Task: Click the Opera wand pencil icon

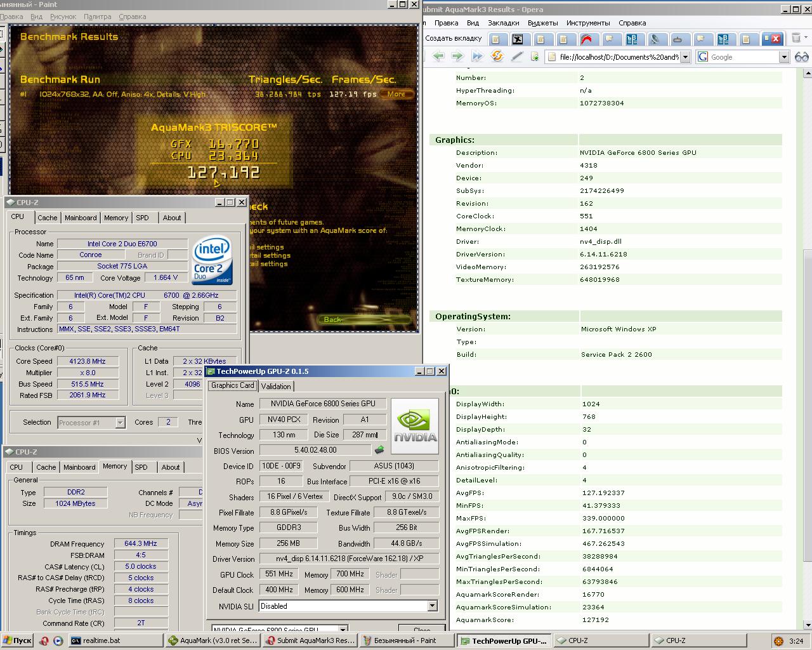Action: [516, 56]
